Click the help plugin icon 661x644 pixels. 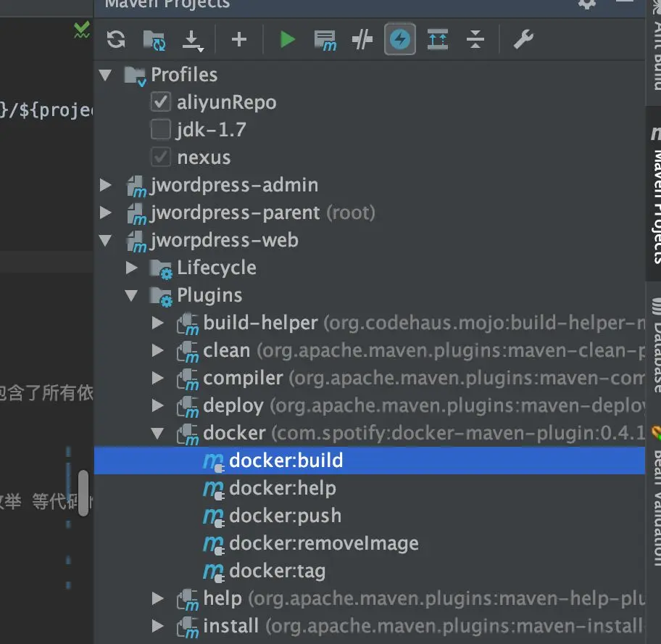tap(188, 600)
